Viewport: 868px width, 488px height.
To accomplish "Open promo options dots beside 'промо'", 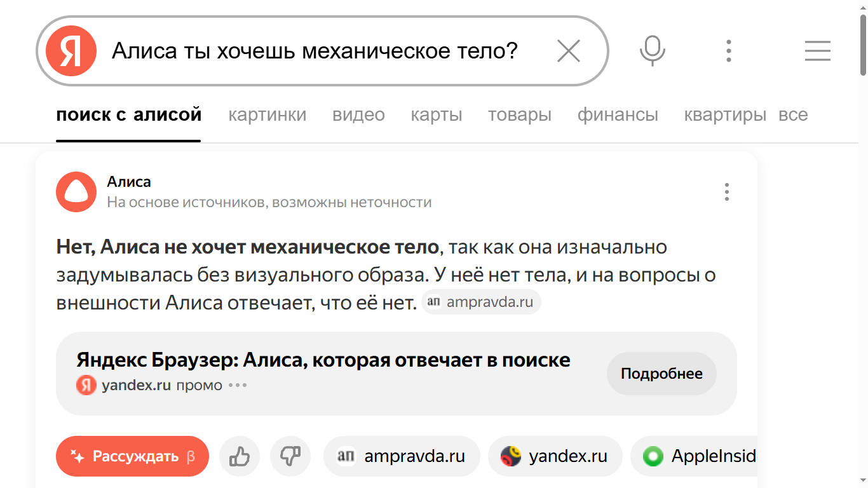I will tap(238, 385).
